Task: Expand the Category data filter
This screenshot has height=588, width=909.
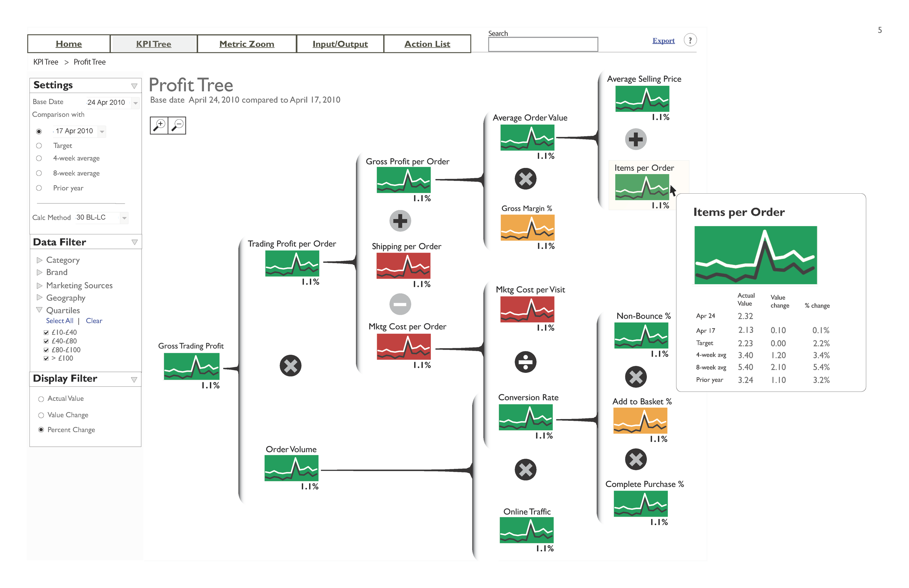Action: [41, 259]
